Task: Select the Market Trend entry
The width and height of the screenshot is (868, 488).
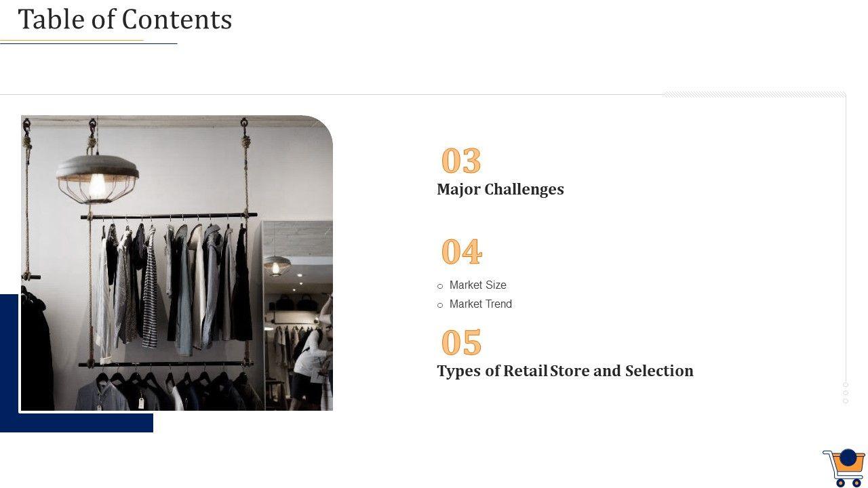Action: click(480, 304)
